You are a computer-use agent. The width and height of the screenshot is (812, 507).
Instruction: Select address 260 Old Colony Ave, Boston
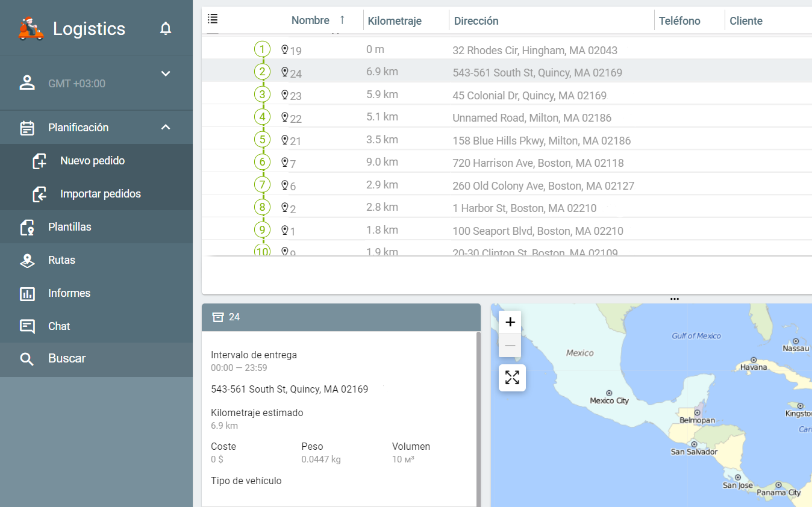click(543, 186)
